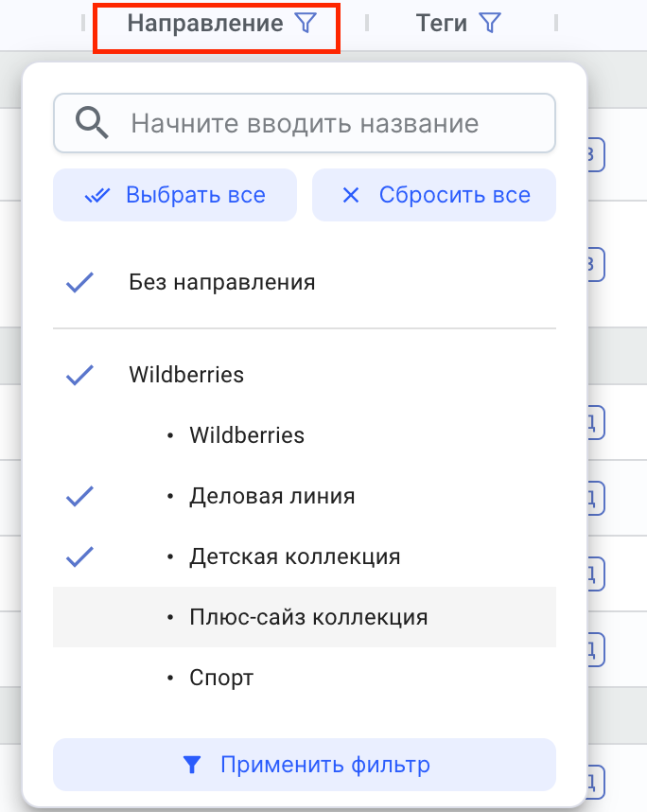Click the Без направления label text
Viewport: 647px width, 812px height.
(x=222, y=282)
